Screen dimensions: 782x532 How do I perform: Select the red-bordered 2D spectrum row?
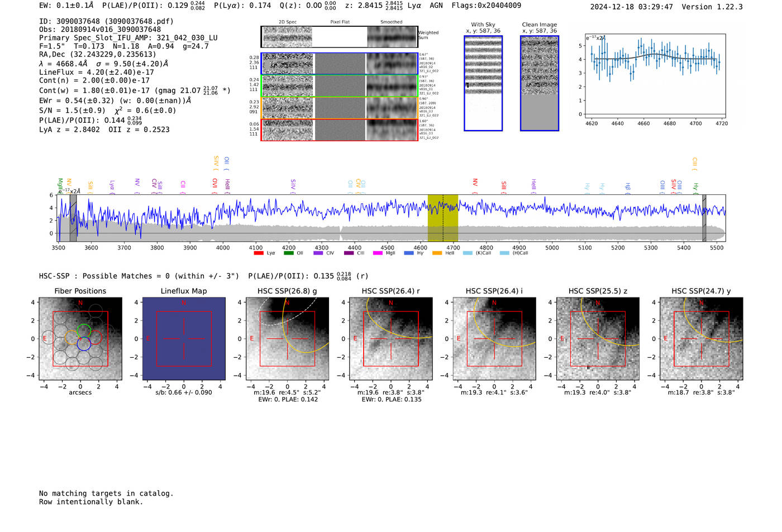(x=340, y=130)
